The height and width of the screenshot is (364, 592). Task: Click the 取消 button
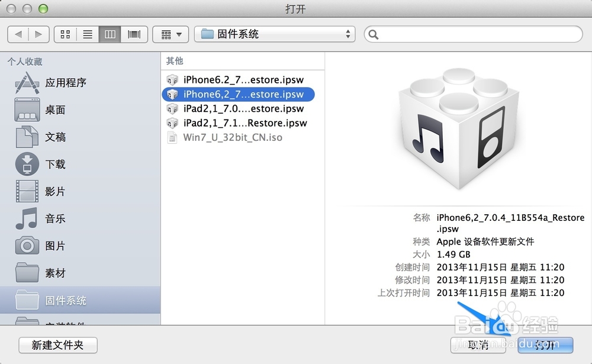[x=478, y=345]
